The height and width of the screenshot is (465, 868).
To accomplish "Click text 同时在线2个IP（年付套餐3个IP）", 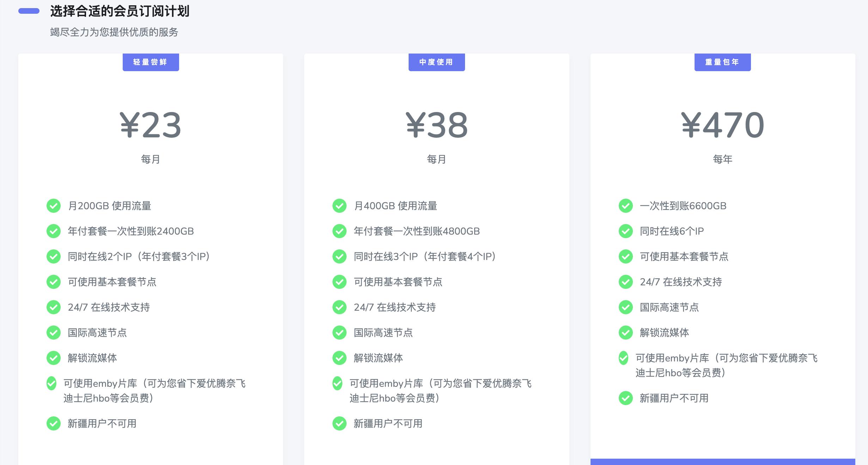I will click(x=139, y=256).
